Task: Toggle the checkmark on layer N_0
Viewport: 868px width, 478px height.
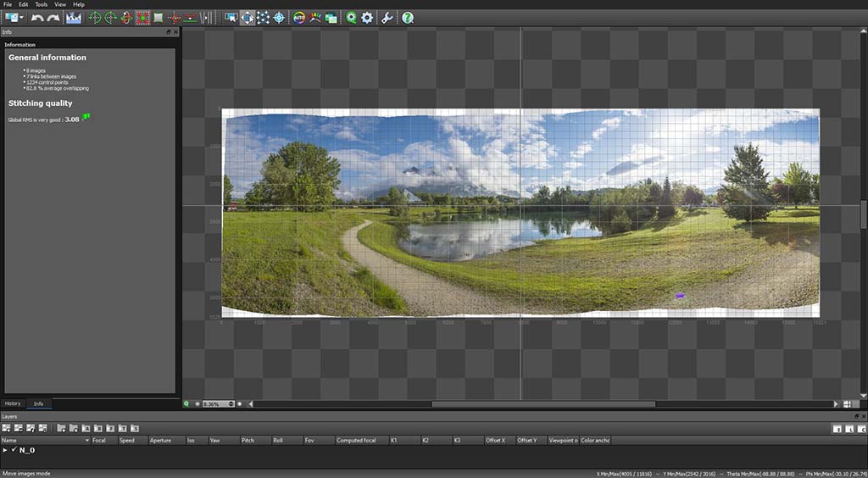Action: pos(14,450)
